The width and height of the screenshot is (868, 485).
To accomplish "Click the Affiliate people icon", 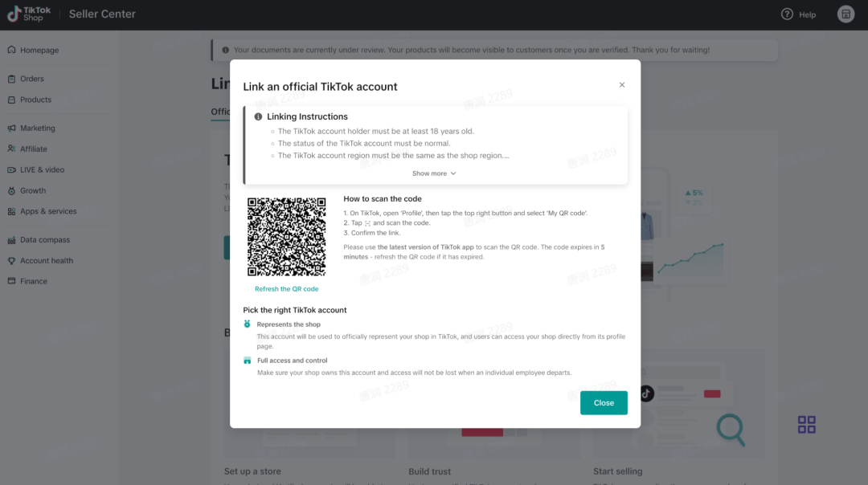I will point(12,149).
